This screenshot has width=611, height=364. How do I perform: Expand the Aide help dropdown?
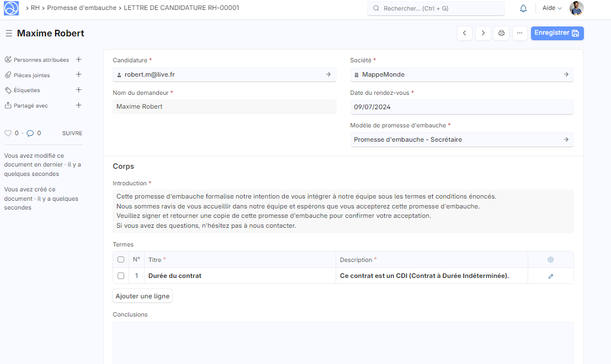551,8
